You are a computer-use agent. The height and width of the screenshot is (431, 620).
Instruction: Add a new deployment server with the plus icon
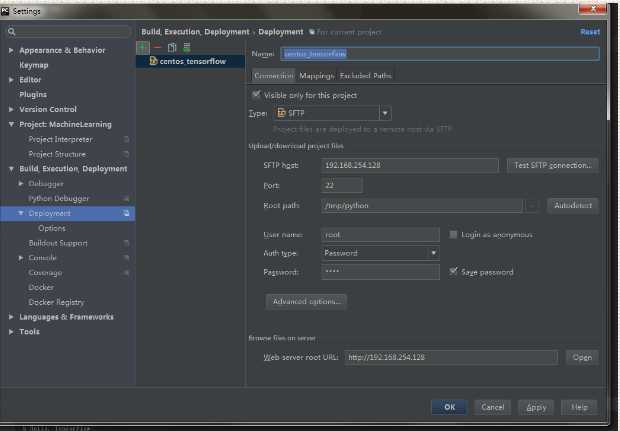click(x=143, y=47)
